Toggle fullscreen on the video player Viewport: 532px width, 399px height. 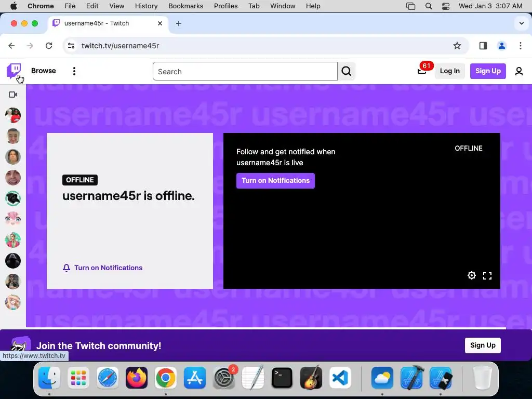pos(487,276)
